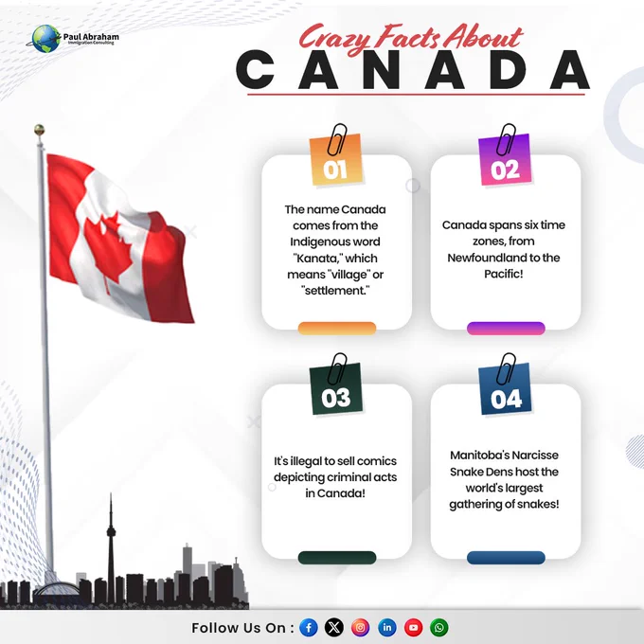Click the Paul Abraham globe logo
644x644 pixels.
click(x=45, y=39)
